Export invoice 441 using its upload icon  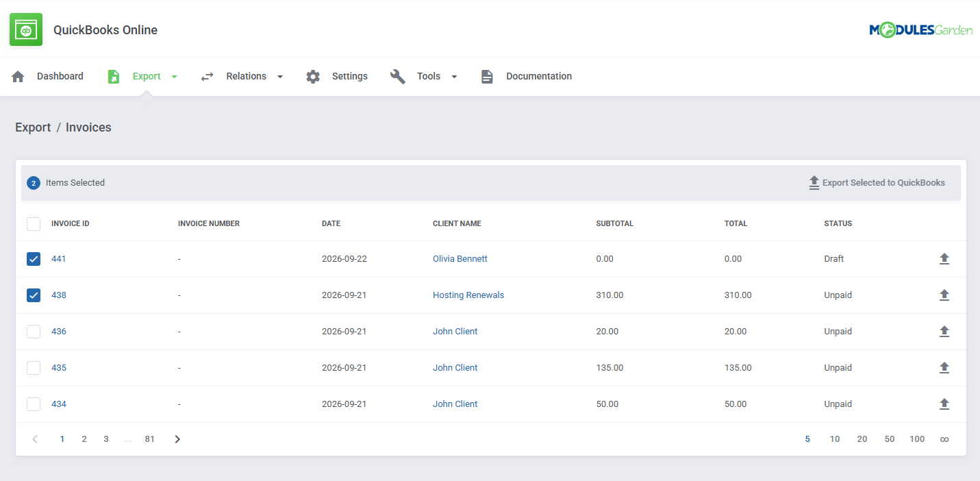[x=944, y=259]
